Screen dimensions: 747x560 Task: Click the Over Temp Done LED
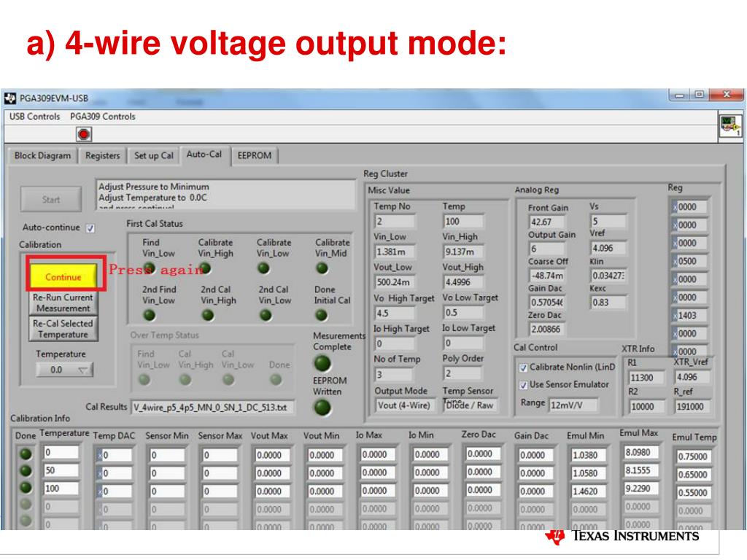click(275, 379)
